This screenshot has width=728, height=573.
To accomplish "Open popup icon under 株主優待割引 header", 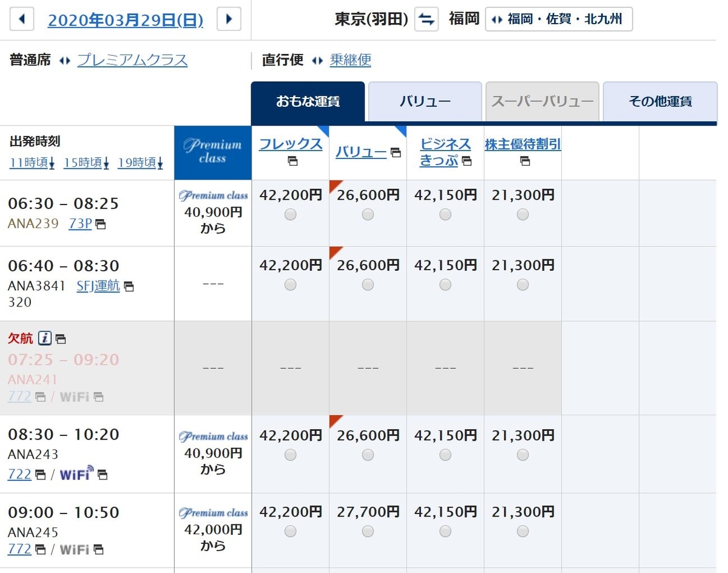I will coord(525,161).
